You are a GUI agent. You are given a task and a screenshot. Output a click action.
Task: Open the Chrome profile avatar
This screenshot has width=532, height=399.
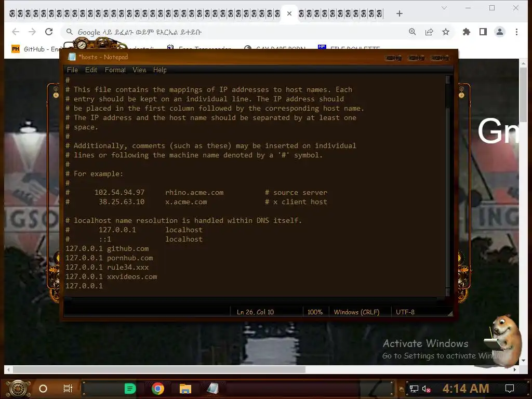[500, 32]
